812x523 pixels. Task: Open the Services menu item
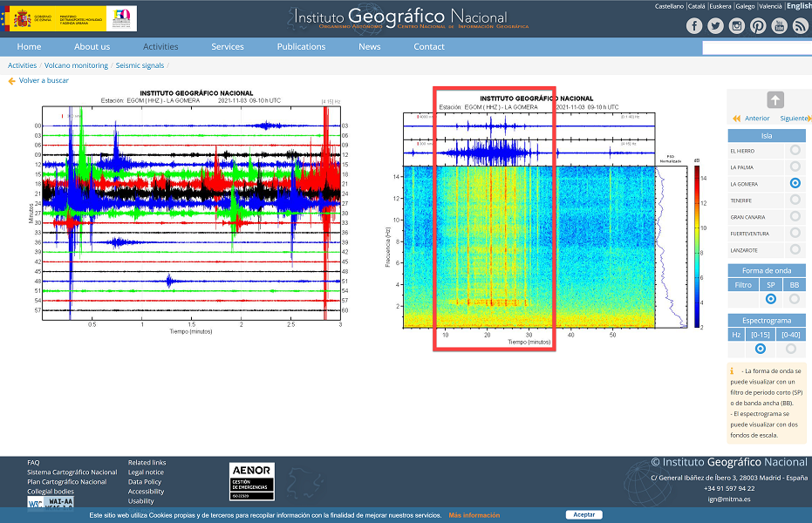[x=228, y=46]
